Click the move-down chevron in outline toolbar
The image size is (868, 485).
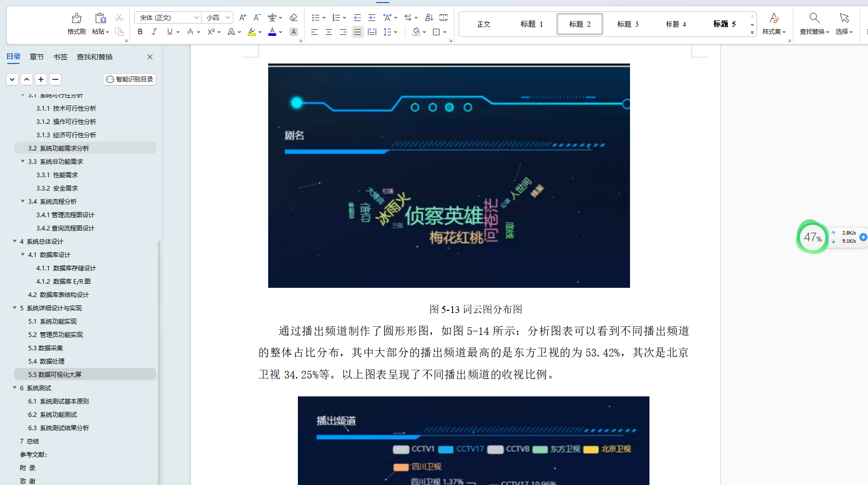[x=12, y=79]
